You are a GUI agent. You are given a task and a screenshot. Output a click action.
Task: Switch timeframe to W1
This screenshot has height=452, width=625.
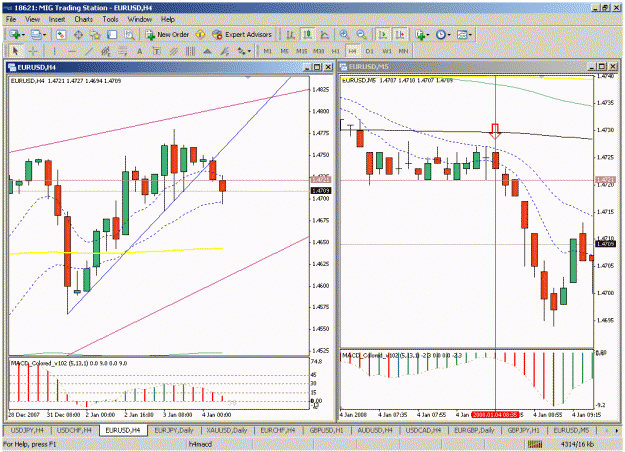click(x=387, y=51)
